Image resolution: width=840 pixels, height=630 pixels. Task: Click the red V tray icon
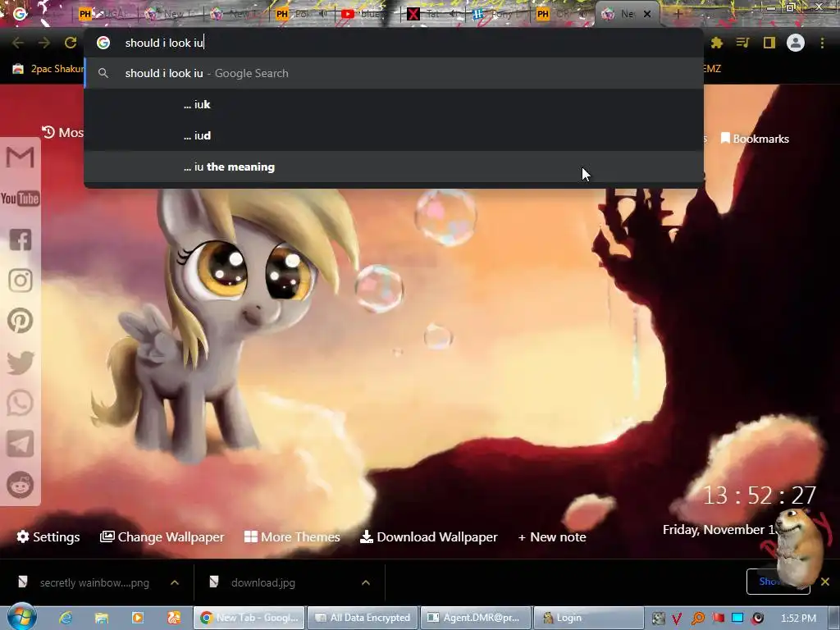[677, 619]
